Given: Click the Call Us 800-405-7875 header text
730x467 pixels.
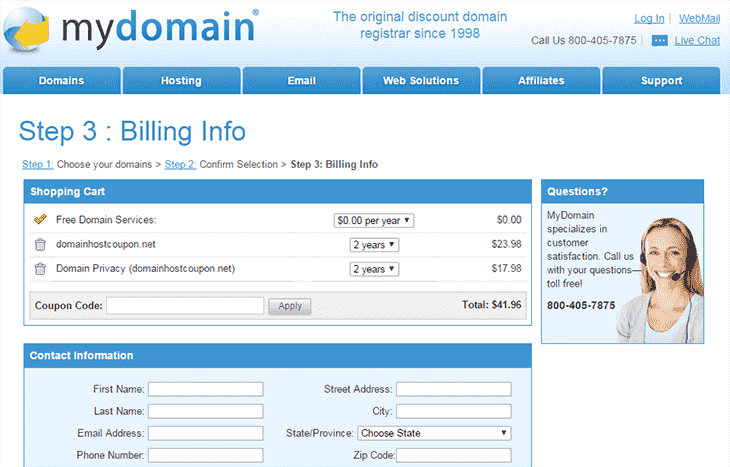Looking at the screenshot, I should click(x=583, y=41).
